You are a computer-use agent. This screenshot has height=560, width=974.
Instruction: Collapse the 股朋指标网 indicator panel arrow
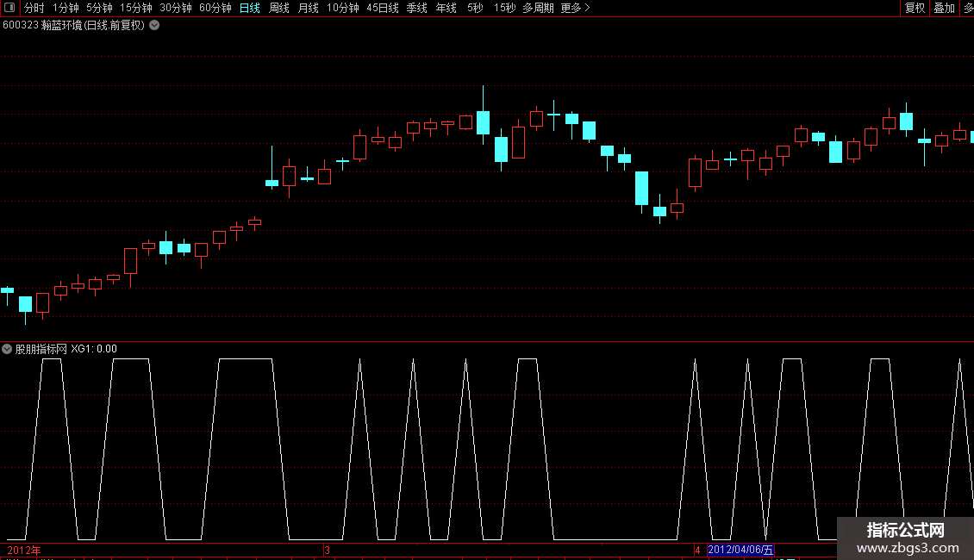pos(7,349)
